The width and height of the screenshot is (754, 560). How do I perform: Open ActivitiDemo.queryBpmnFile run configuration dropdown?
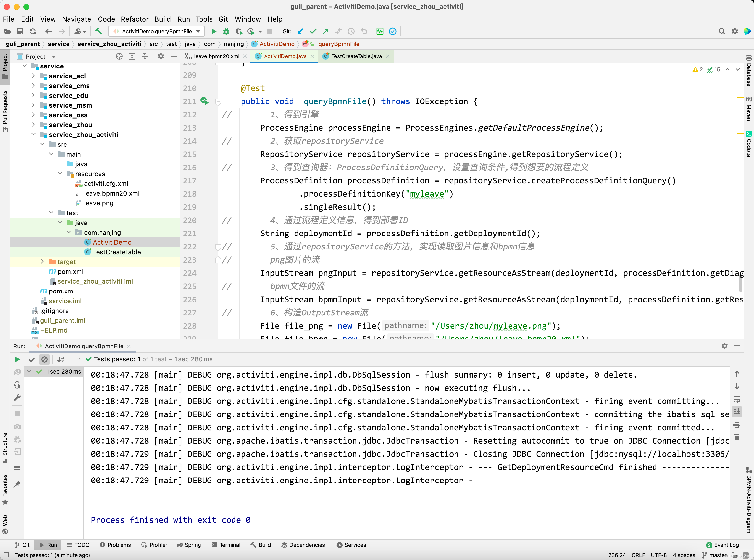[x=156, y=31]
